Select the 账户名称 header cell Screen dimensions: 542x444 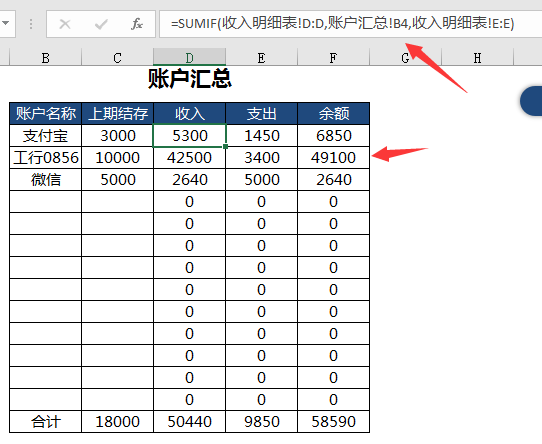click(x=45, y=113)
